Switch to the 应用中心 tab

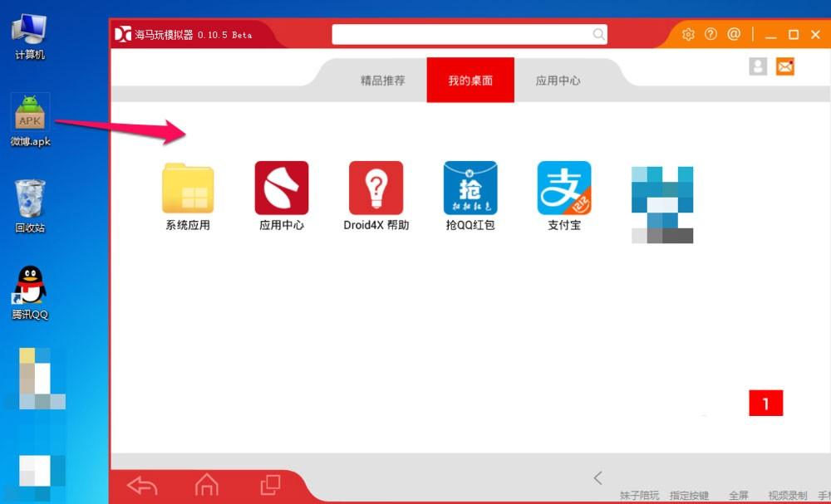pos(558,80)
